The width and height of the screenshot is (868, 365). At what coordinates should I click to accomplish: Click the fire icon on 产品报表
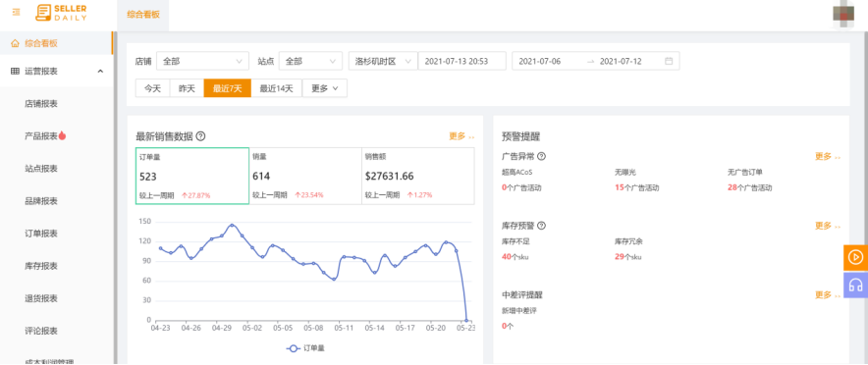coord(62,135)
